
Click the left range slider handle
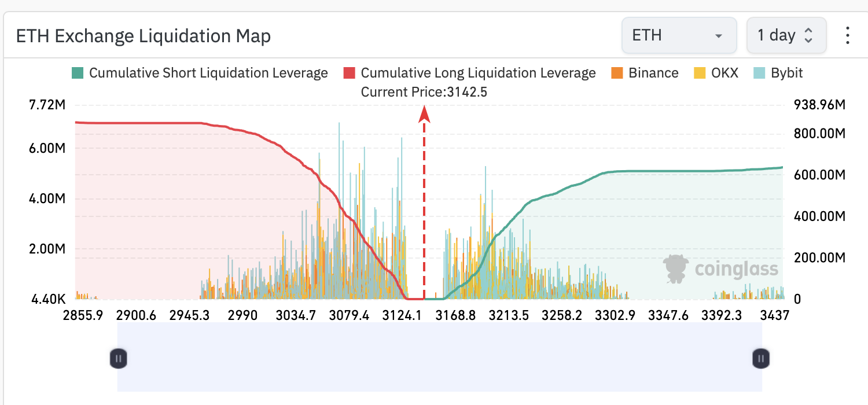pos(118,359)
